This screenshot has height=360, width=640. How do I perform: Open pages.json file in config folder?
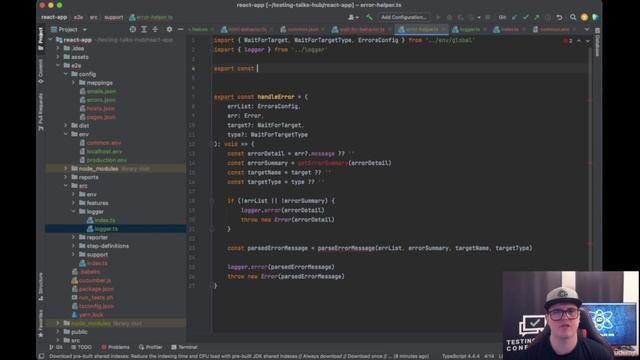101,117
